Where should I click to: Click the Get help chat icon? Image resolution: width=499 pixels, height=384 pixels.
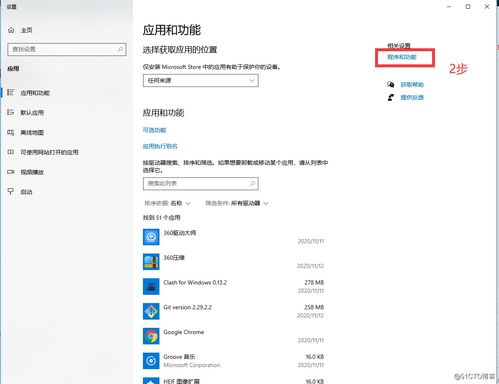391,84
